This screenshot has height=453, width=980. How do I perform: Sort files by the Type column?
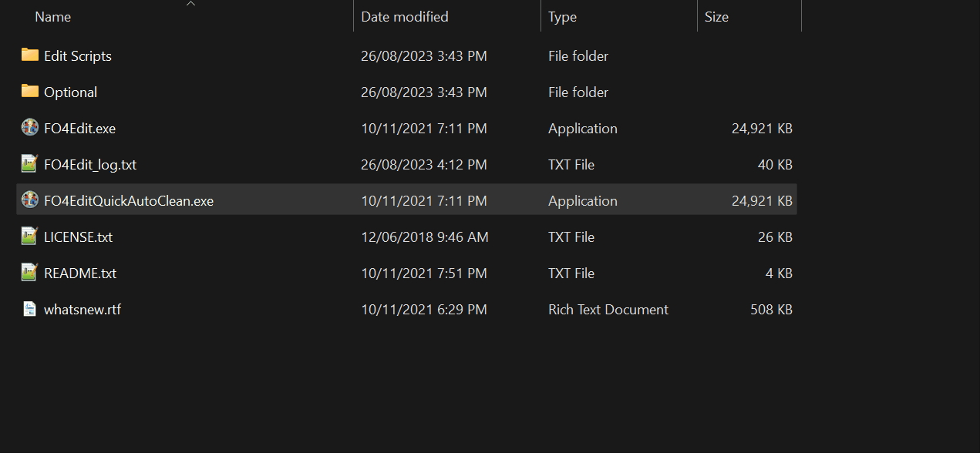tap(562, 17)
